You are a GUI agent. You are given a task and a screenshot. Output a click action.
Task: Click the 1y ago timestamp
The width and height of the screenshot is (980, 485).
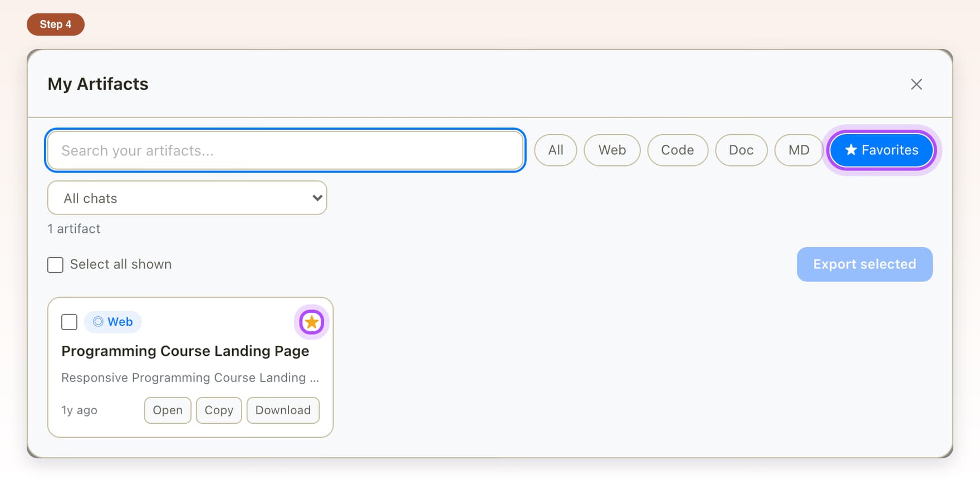[79, 410]
